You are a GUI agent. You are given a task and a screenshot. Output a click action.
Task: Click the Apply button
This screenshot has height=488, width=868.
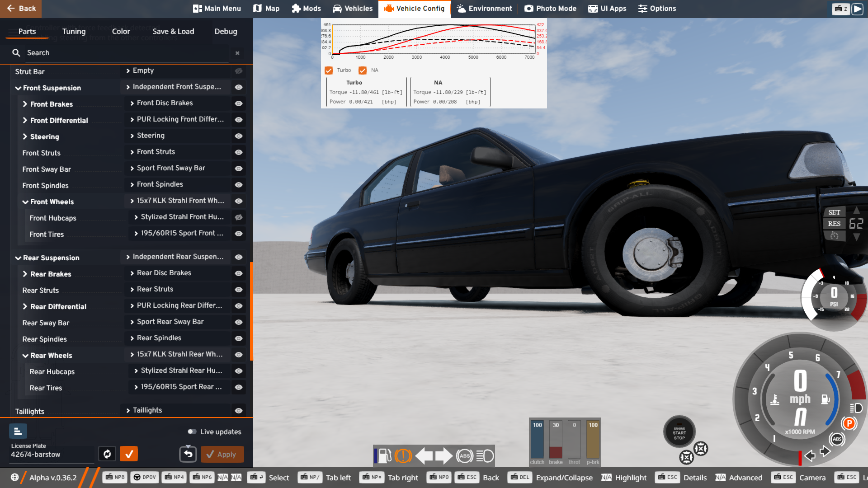(x=222, y=454)
